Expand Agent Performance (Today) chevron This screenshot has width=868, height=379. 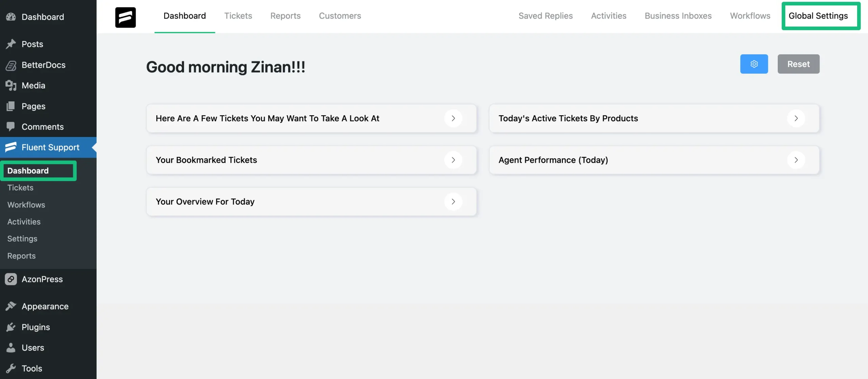pyautogui.click(x=796, y=160)
